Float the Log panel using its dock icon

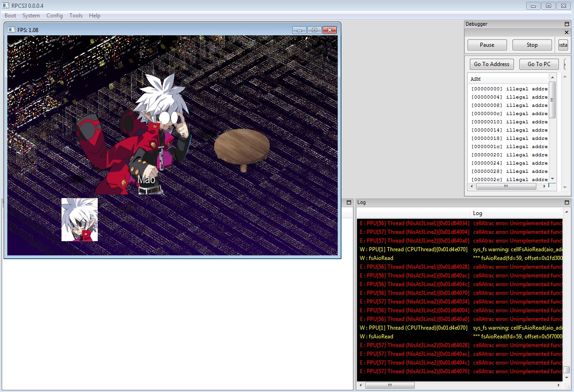[x=567, y=202]
